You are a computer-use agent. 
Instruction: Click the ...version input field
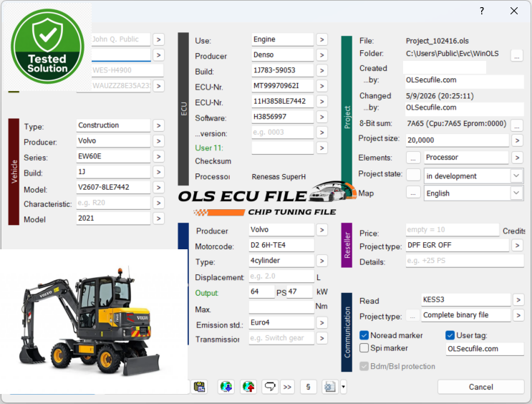[282, 133]
